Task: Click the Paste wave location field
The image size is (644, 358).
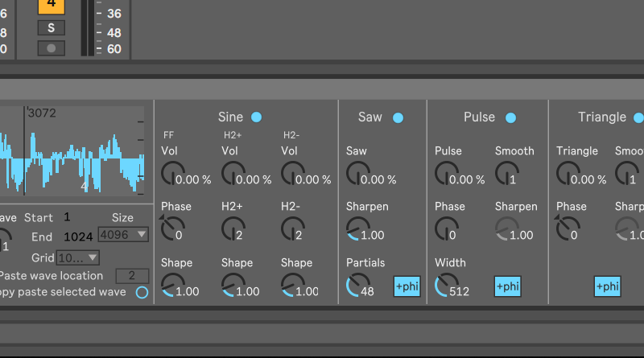Action: (132, 276)
